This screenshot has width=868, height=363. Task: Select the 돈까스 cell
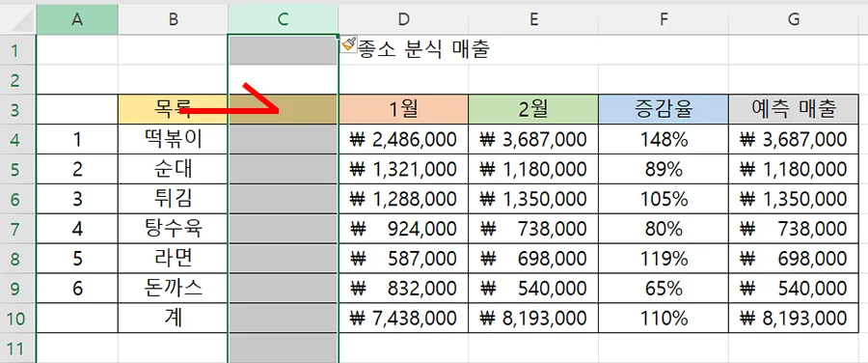pos(174,289)
